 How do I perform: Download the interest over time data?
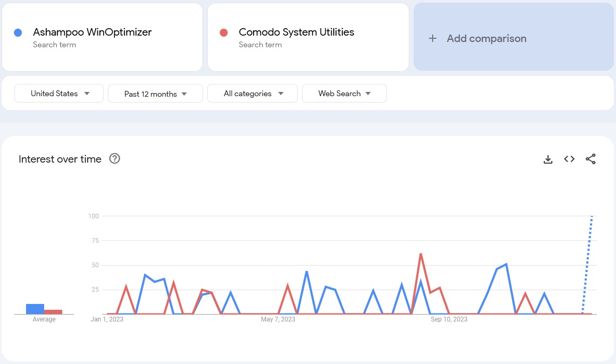[547, 159]
